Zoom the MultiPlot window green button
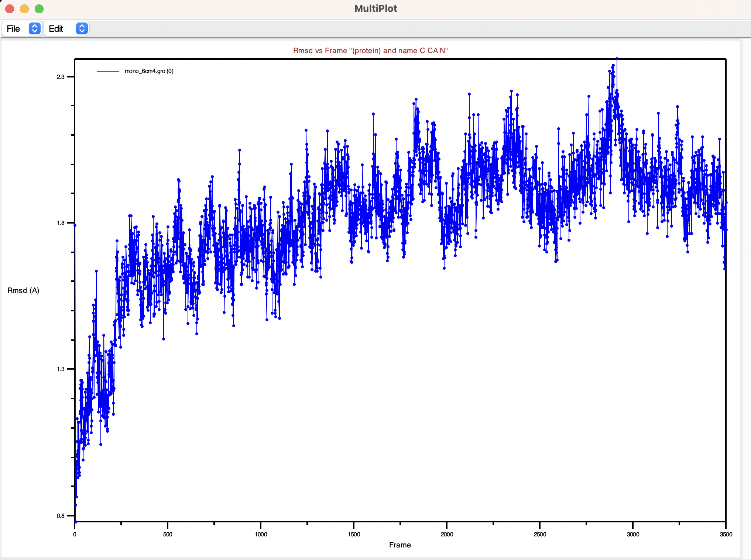 [39, 8]
